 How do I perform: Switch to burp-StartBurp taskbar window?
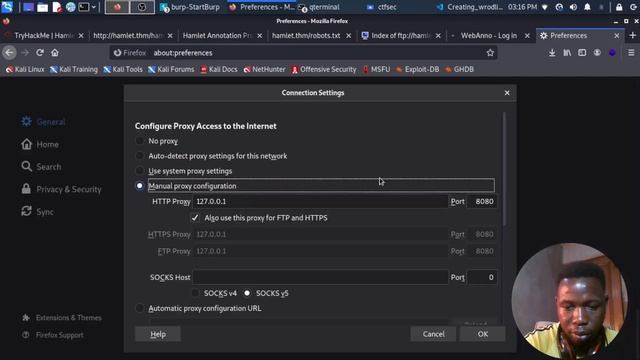pyautogui.click(x=190, y=7)
